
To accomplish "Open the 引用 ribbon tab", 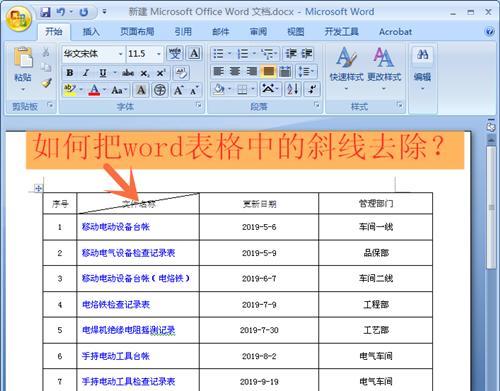I will [183, 32].
